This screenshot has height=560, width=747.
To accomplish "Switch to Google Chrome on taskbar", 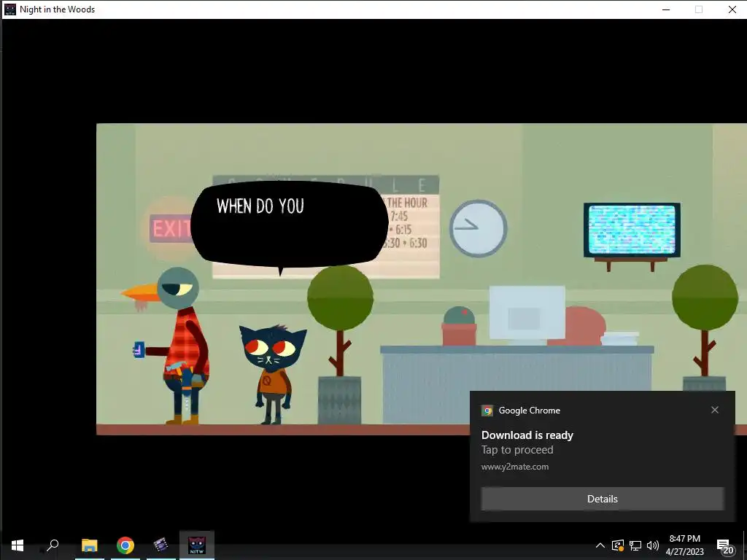I will coord(125,545).
